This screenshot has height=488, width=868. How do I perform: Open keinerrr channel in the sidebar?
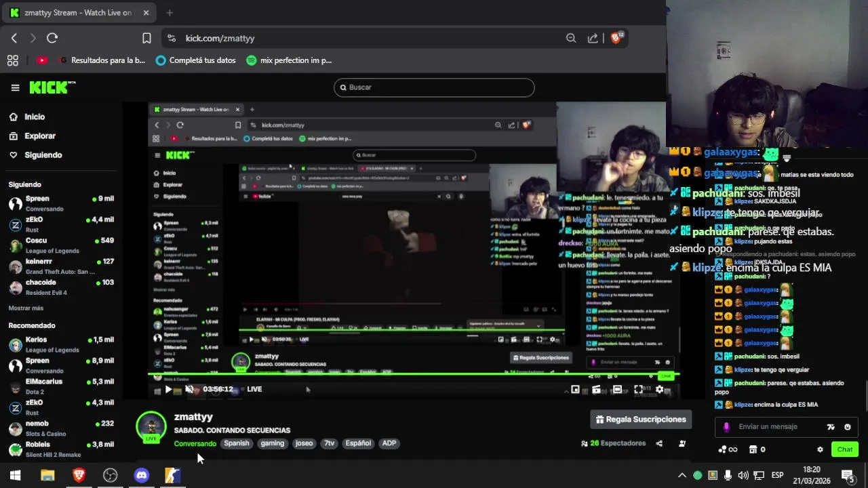[61, 266]
